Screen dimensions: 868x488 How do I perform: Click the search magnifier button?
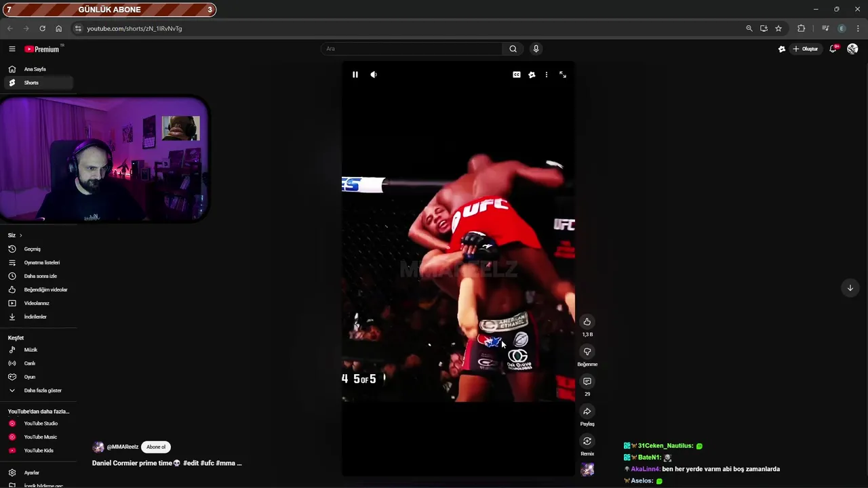tap(513, 49)
